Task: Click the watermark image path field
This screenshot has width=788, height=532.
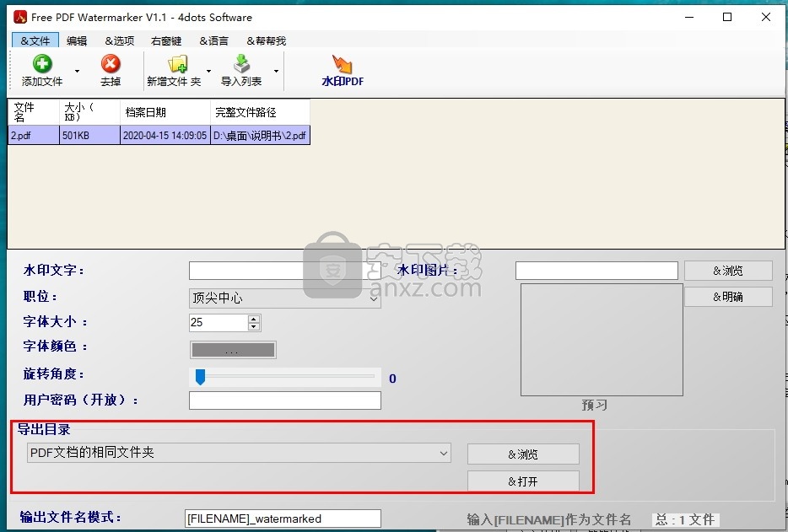Action: (596, 271)
